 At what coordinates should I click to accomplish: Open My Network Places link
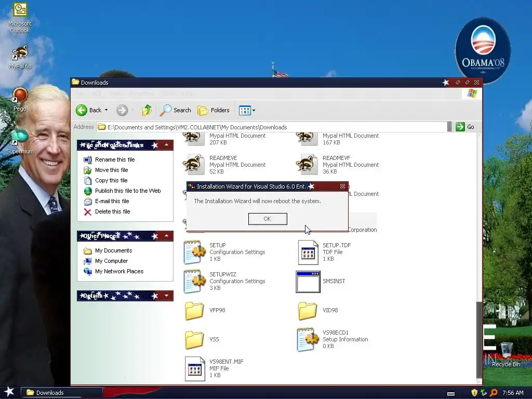click(x=119, y=271)
